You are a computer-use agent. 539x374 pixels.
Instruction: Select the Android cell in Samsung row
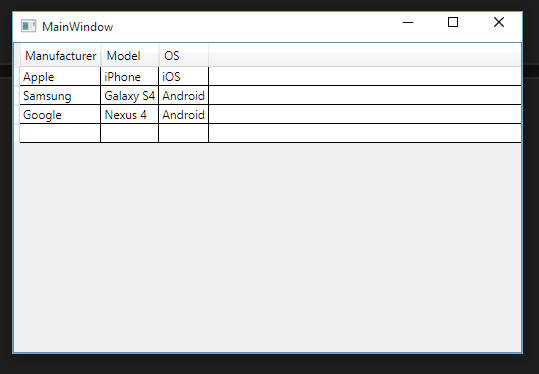pos(183,95)
